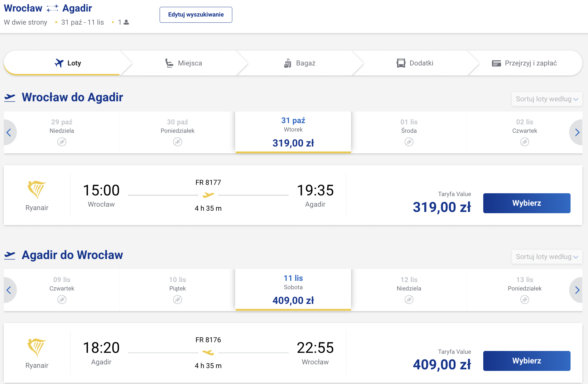Click the no-flight icon under 29 paź
The height and width of the screenshot is (384, 588).
tap(62, 142)
